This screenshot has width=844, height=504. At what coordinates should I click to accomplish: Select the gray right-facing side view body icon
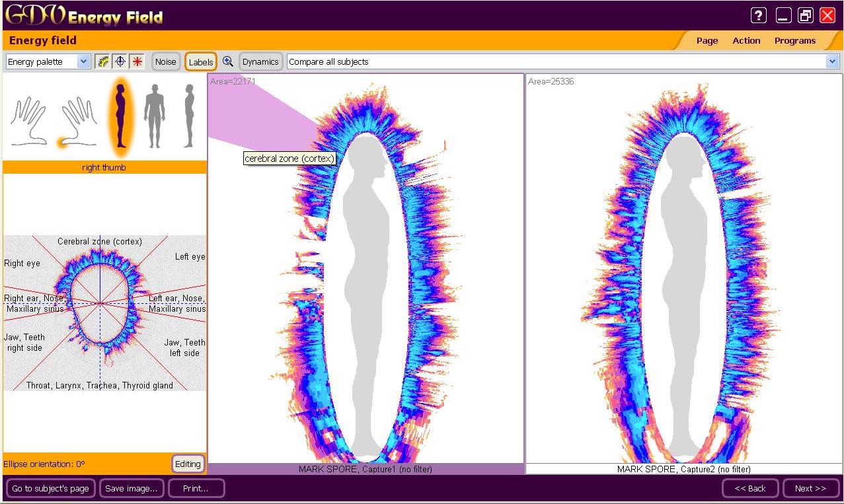[x=190, y=116]
